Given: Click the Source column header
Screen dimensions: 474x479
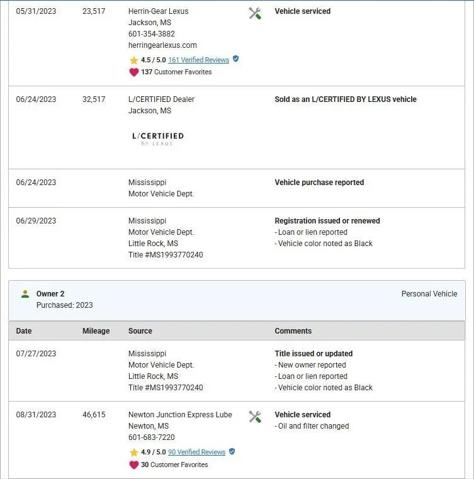Looking at the screenshot, I should pos(140,331).
